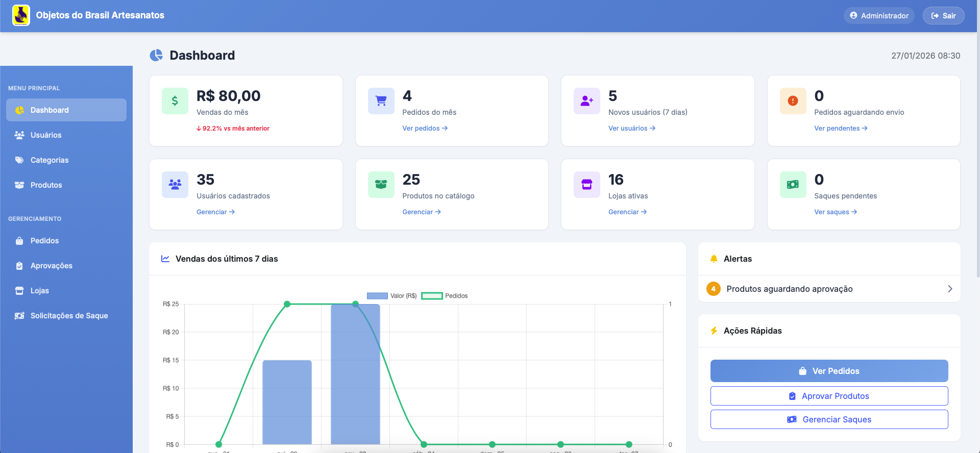Toggle the Valor (R$) legend in chart

pyautogui.click(x=392, y=296)
